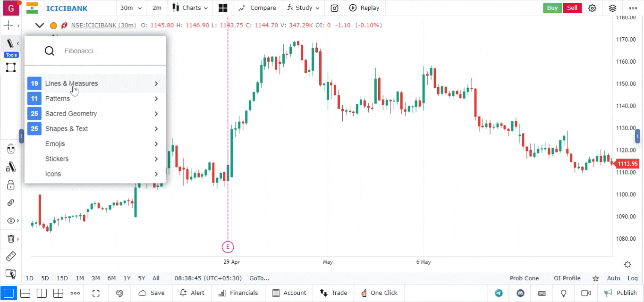The image size is (644, 302).
Task: Click the red Sell button
Action: point(572,8)
